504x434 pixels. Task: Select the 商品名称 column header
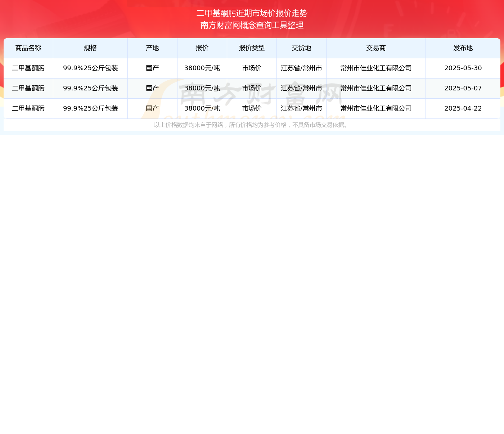pos(28,48)
